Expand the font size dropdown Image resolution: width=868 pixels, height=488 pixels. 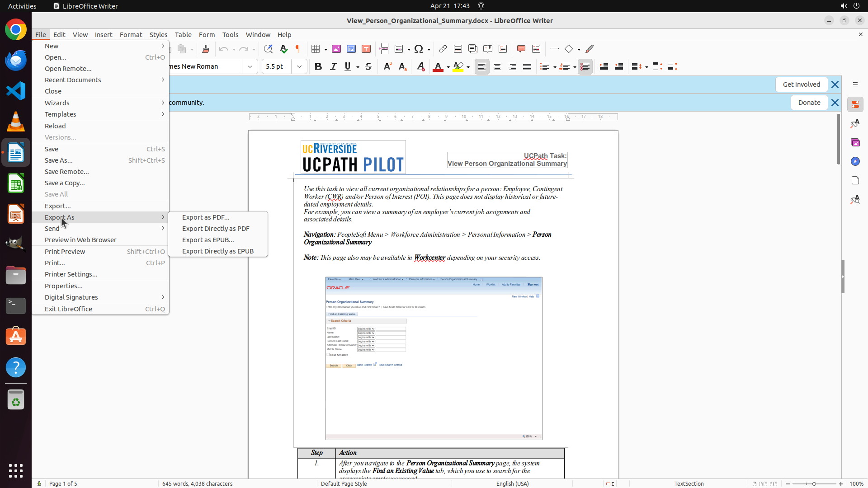[299, 66]
